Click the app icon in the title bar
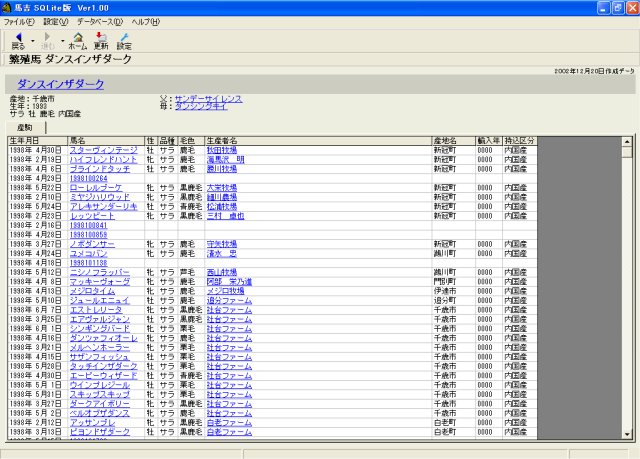This screenshot has width=640, height=459. [x=6, y=8]
